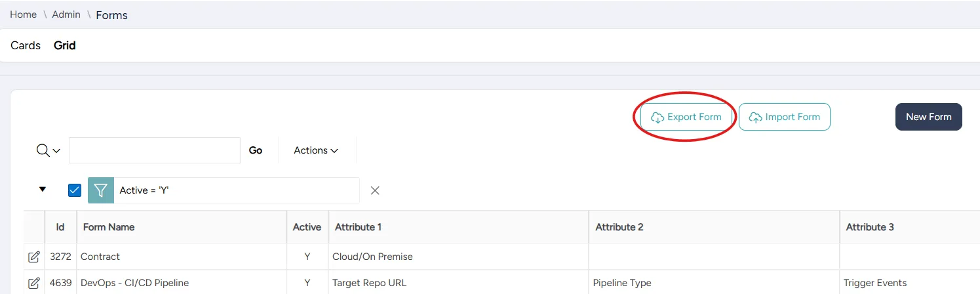Open the Admin breadcrumb link
Screen dimensions: 980x294
coord(66,14)
